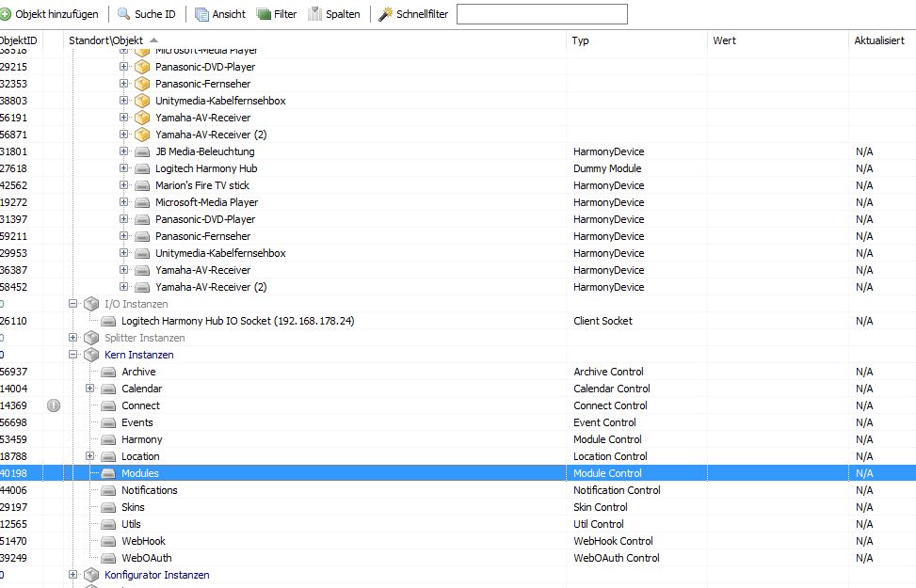The height and width of the screenshot is (588, 916).
Task: Expand the Calendar instance node
Action: point(90,389)
